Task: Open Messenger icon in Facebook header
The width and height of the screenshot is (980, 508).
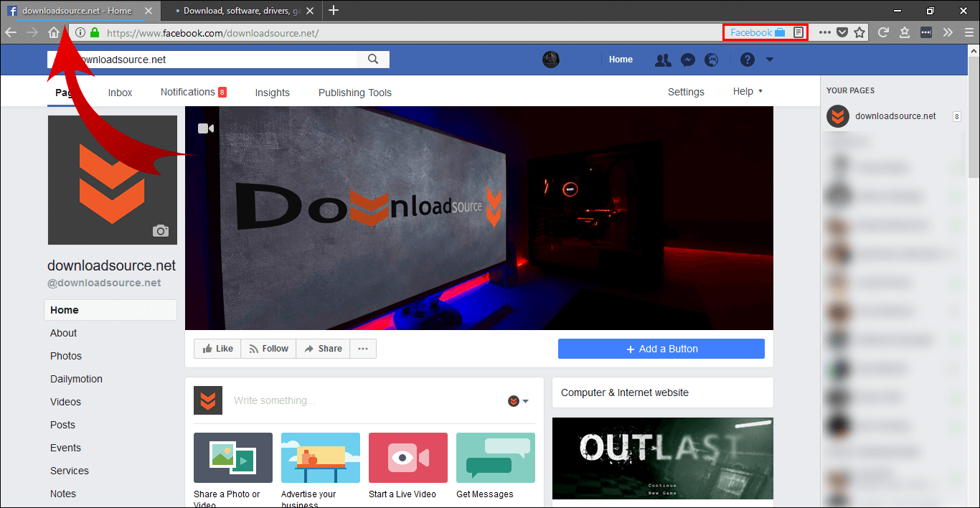Action: 687,60
